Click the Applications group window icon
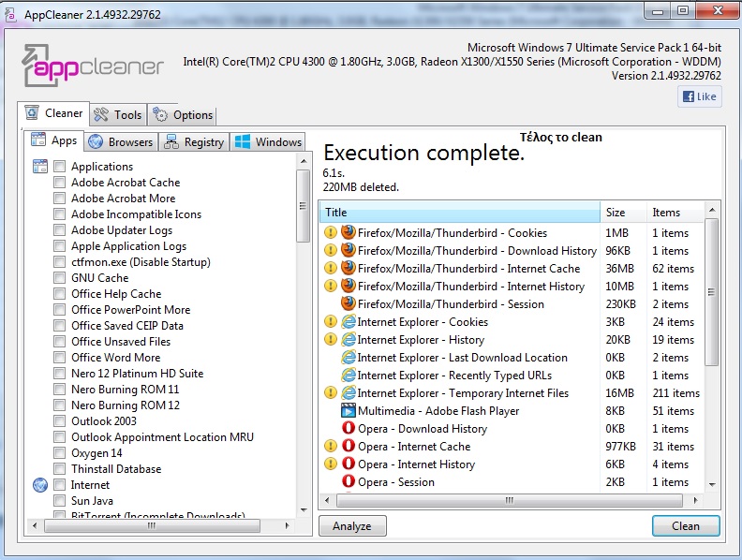The width and height of the screenshot is (742, 560). pyautogui.click(x=40, y=166)
